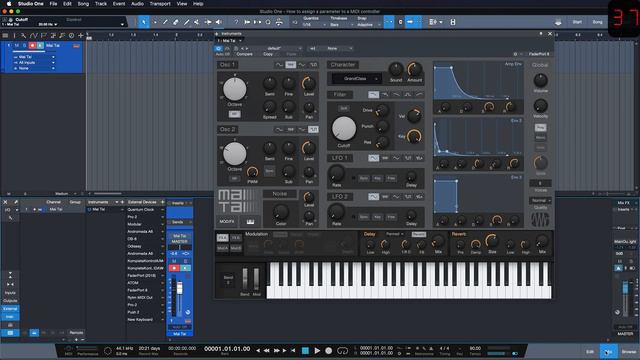
Task: Mute the Mai Tai track
Action: [x=17, y=45]
